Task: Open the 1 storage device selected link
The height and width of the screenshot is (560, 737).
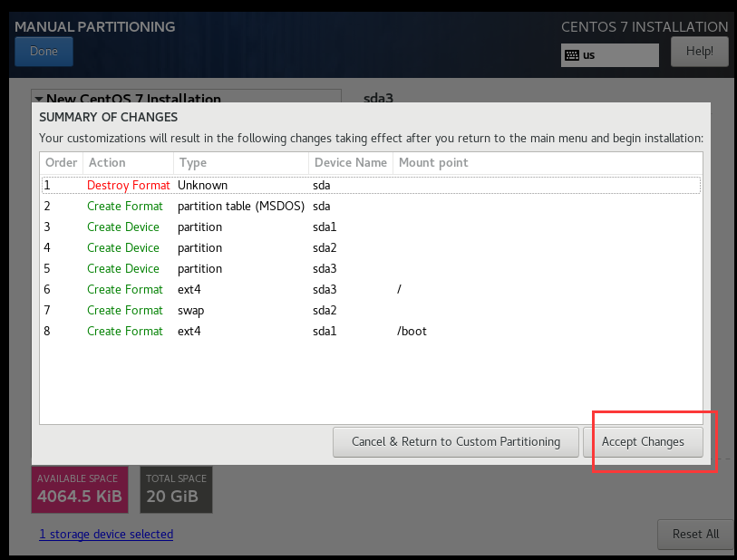Action: 106,534
